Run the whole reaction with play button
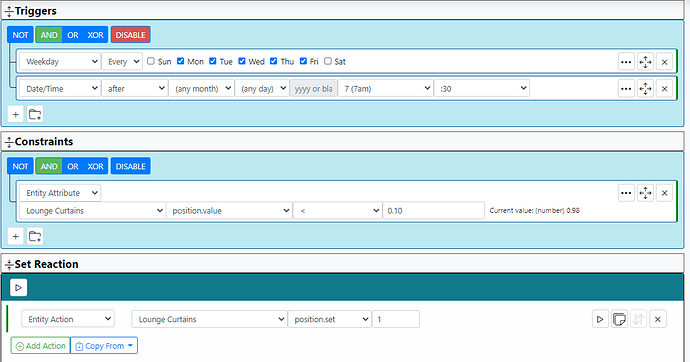The image size is (690, 362). pos(18,288)
